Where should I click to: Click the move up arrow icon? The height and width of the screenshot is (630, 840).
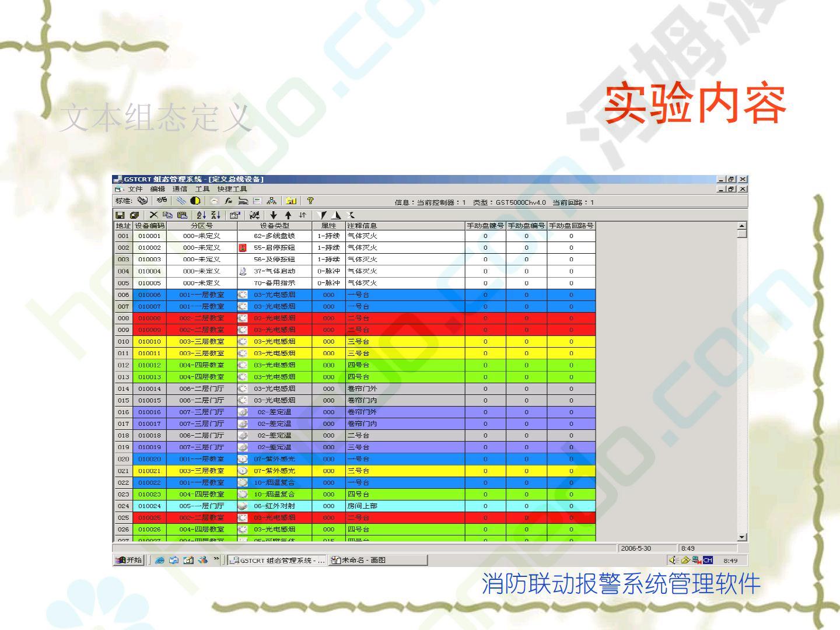(x=288, y=215)
